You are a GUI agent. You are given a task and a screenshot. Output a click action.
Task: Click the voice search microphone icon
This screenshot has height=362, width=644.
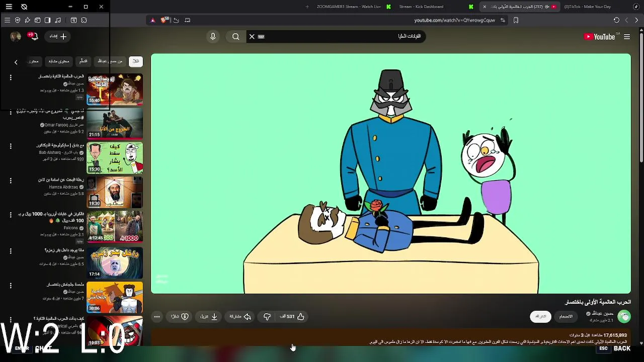point(213,36)
